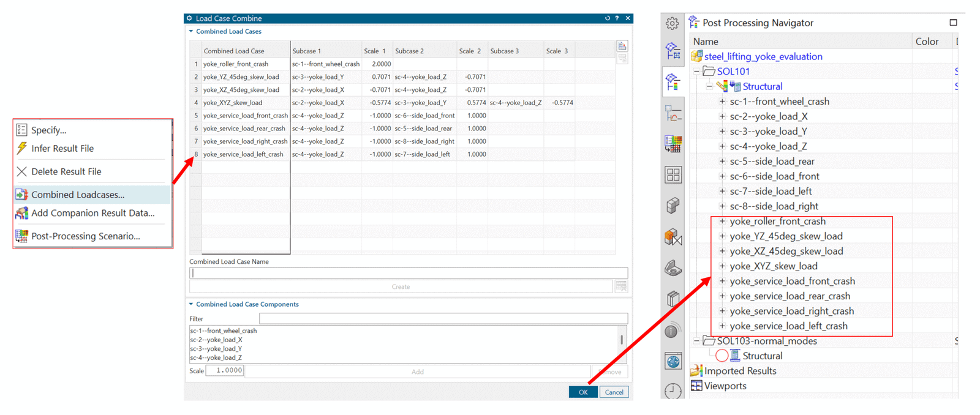Viewport: 980px width, 415px height.
Task: Select steel_lifting_yoke_evaluation root node
Action: point(763,56)
